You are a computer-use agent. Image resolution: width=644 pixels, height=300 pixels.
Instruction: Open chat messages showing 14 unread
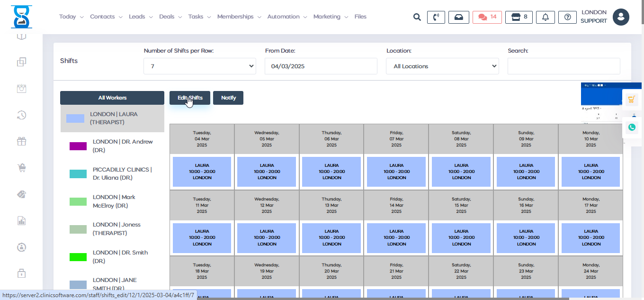point(487,17)
